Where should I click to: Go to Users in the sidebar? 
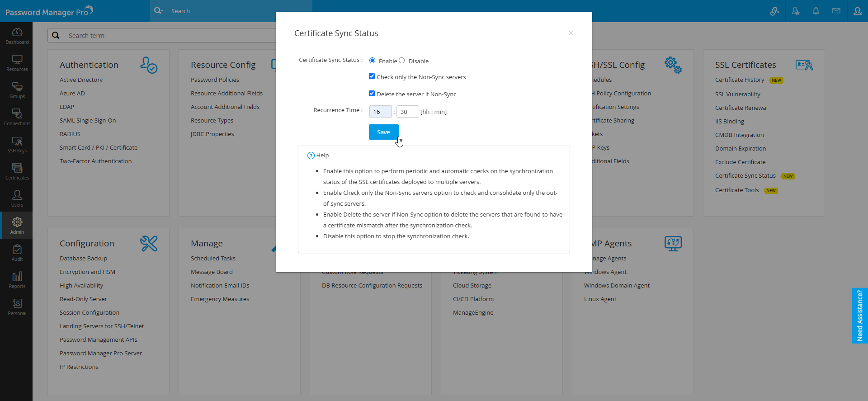click(17, 198)
